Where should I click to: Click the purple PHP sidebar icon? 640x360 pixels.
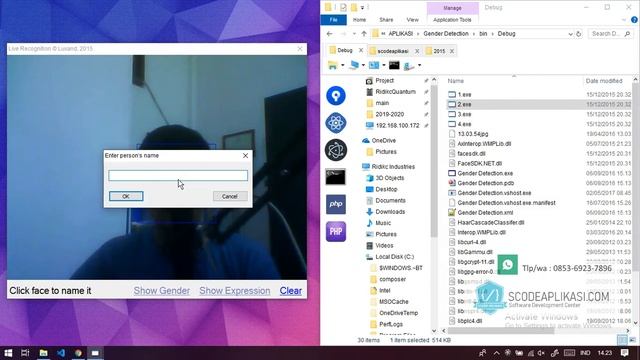(336, 231)
